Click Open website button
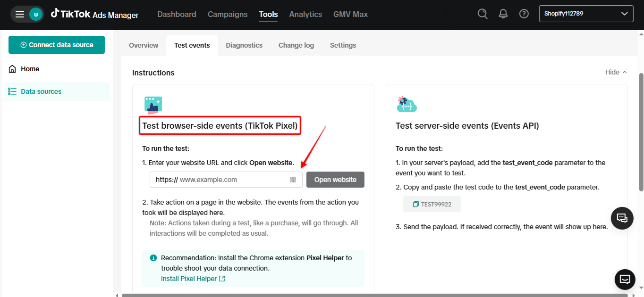 pos(335,180)
